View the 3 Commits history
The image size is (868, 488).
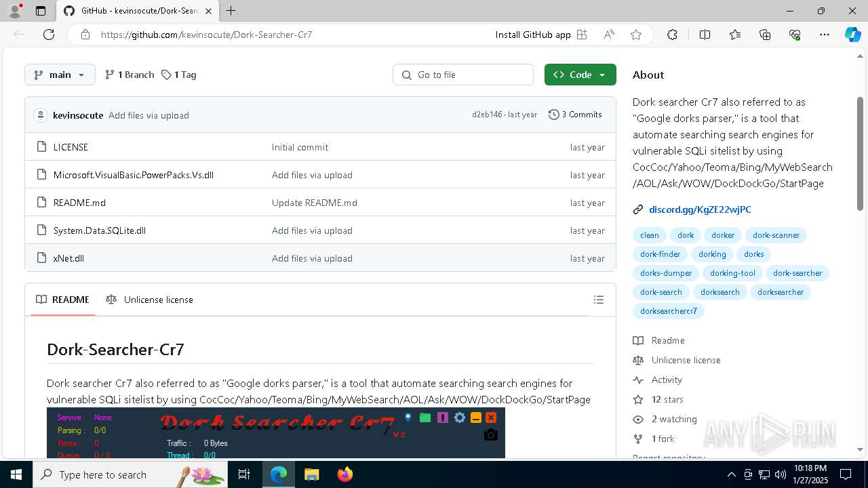[x=575, y=115]
